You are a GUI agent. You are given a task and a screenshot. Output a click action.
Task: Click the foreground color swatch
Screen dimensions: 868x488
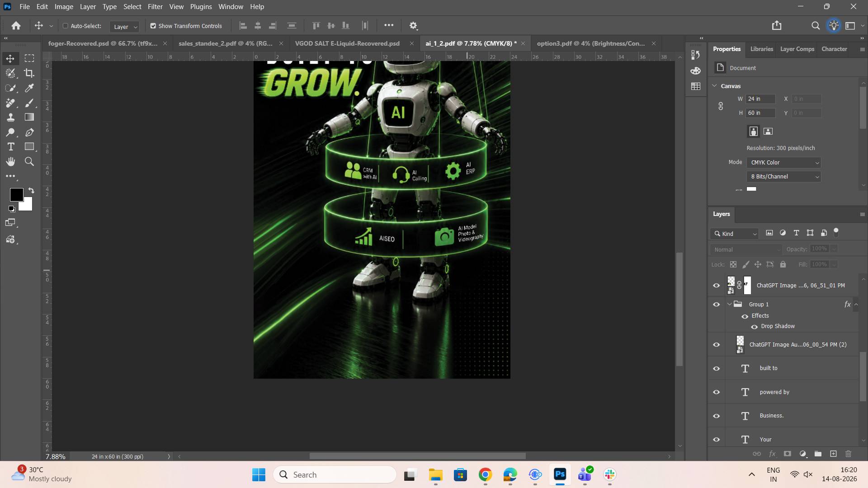pyautogui.click(x=17, y=195)
